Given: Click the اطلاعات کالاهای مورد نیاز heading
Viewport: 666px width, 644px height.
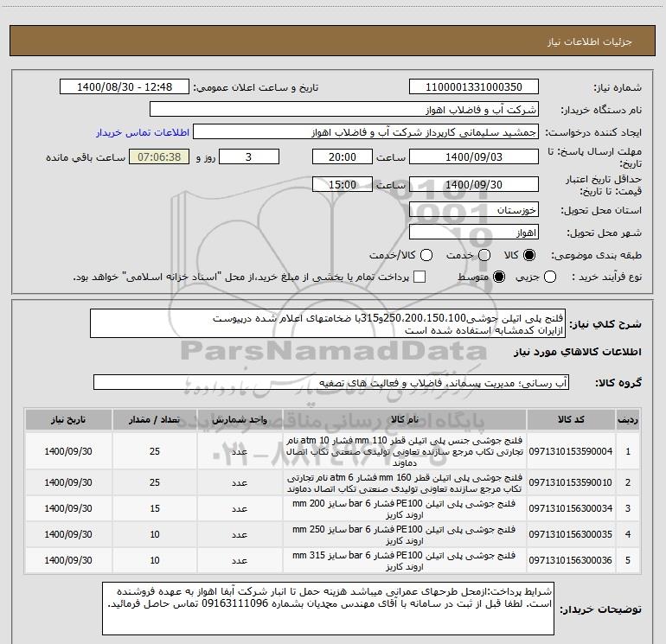Looking at the screenshot, I should [x=578, y=352].
